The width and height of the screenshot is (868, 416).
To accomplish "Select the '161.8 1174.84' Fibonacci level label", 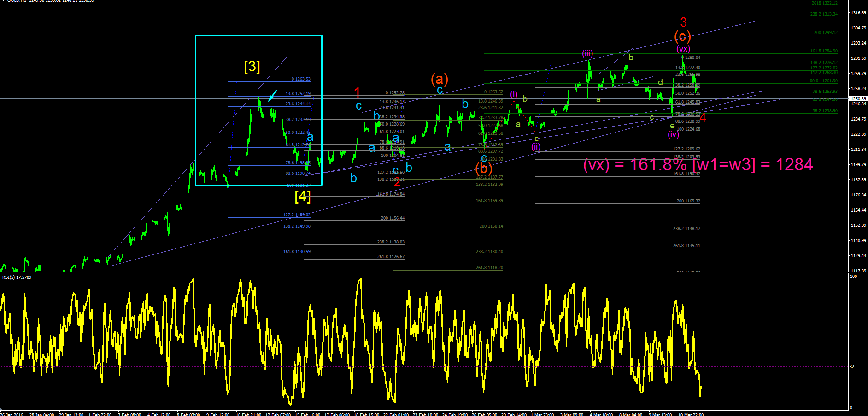I will pos(391,194).
